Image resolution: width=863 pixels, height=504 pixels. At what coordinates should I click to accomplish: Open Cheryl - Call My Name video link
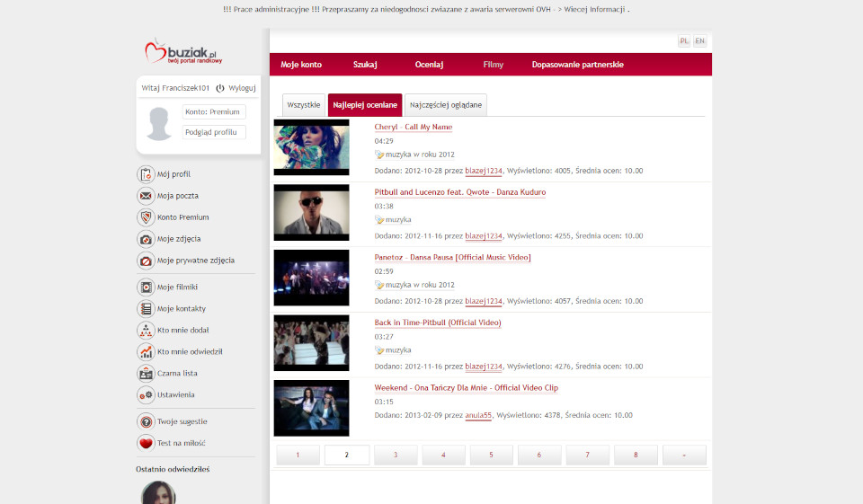point(413,128)
